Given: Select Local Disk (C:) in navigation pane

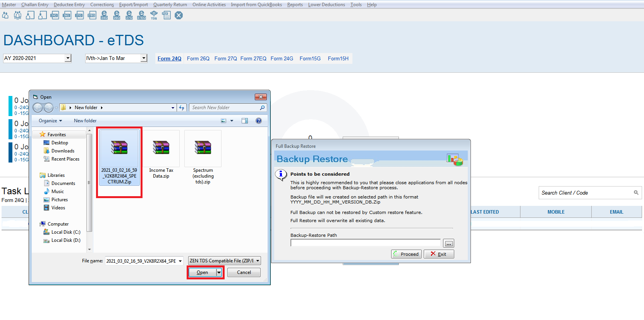Looking at the screenshot, I should click(x=62, y=232).
